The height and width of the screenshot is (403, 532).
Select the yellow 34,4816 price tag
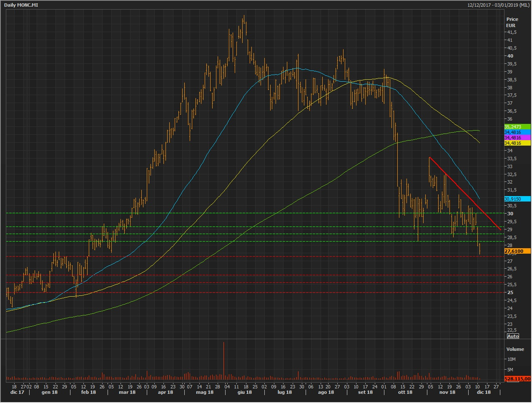click(517, 143)
